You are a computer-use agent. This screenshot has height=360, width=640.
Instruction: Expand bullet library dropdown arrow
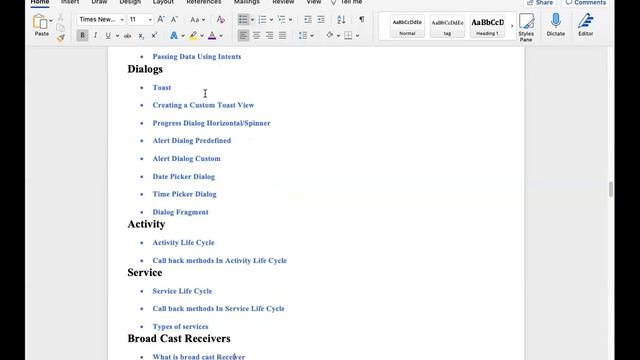click(x=252, y=20)
